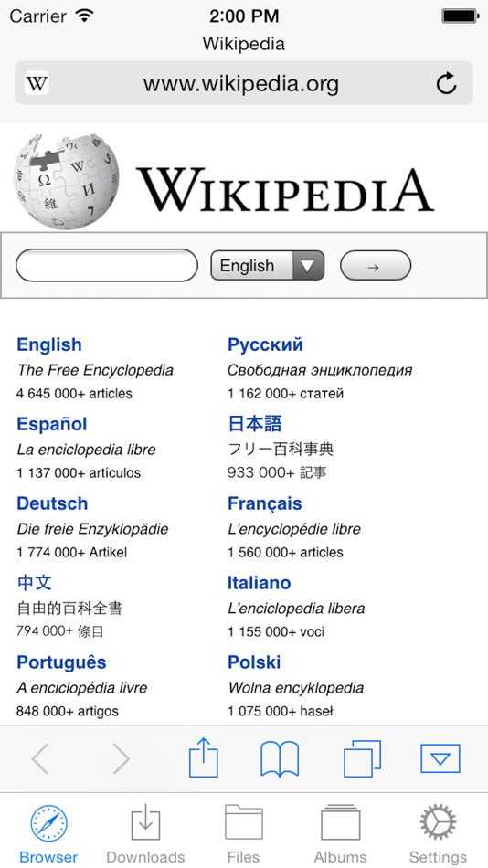The height and width of the screenshot is (868, 488).
Task: Open the Español Wikipedia link
Action: pos(52,424)
